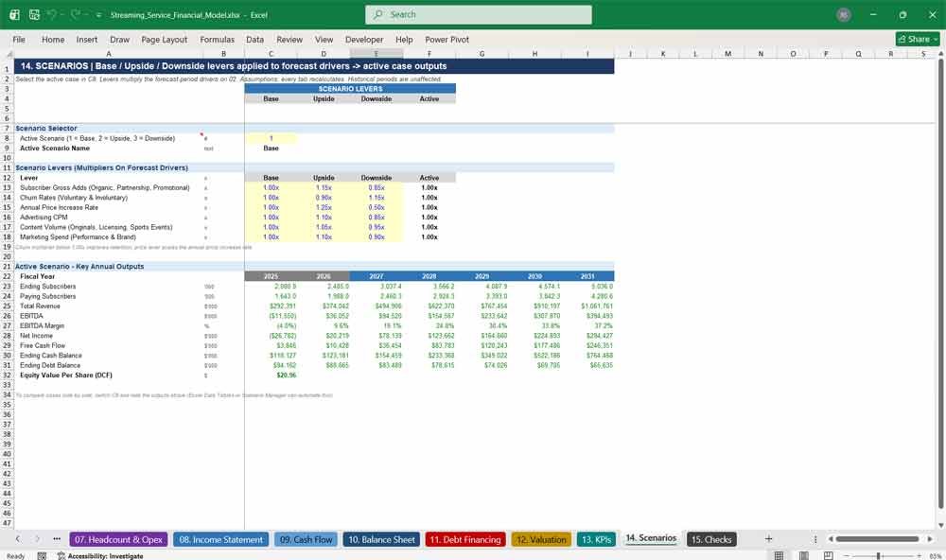Screen dimensions: 946x560
Task: Click the zoom slider handle
Action: point(879,555)
